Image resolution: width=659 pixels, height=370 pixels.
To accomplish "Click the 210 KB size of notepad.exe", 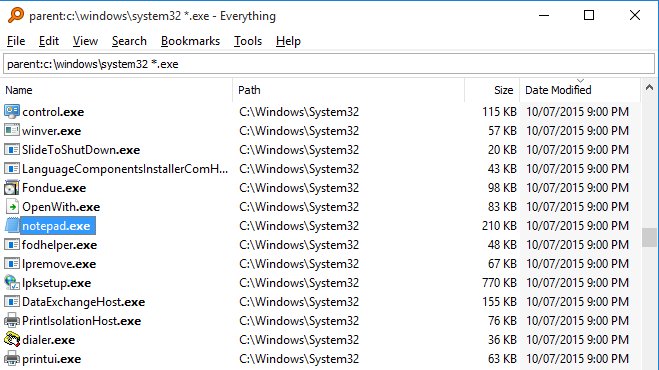I will pyautogui.click(x=499, y=226).
